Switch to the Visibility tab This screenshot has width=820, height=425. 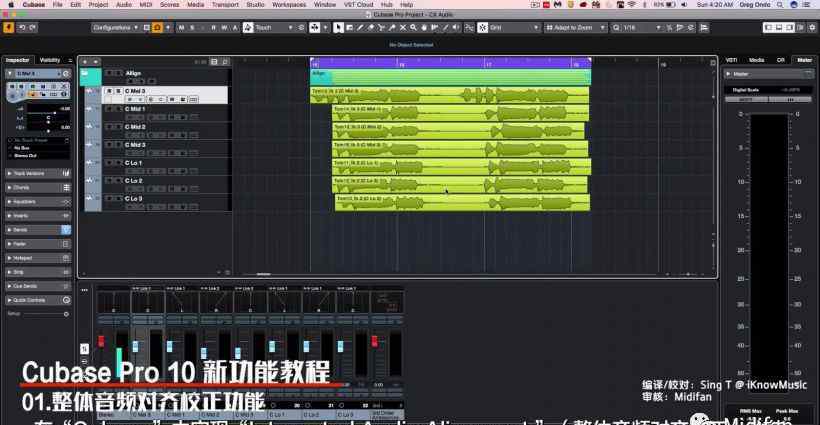point(50,60)
